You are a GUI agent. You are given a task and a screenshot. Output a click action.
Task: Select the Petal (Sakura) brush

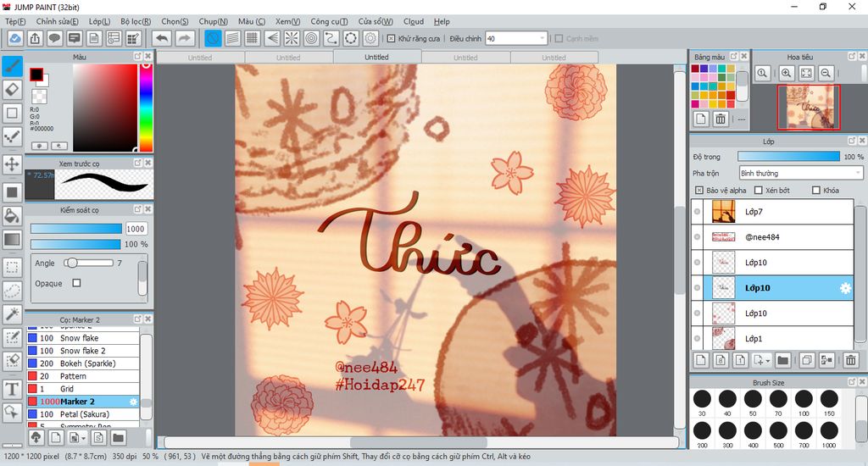pos(83,414)
